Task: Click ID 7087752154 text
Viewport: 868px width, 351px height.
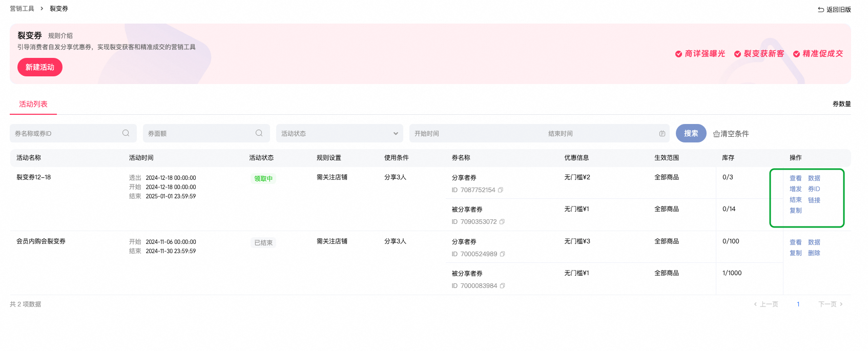Action: pyautogui.click(x=473, y=190)
